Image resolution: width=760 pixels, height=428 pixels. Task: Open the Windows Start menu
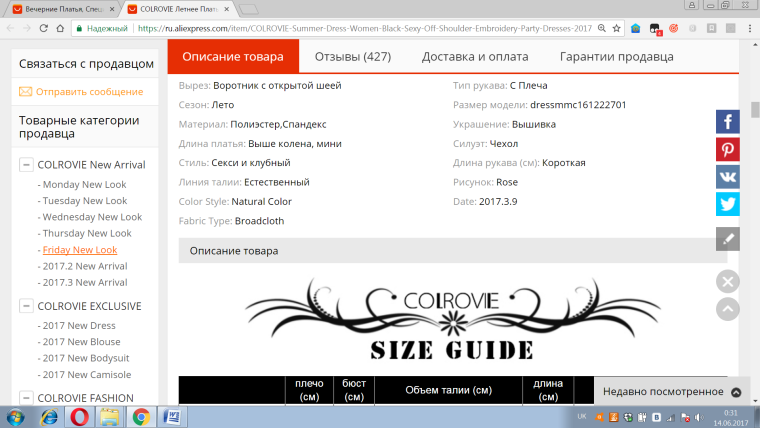coord(16,417)
